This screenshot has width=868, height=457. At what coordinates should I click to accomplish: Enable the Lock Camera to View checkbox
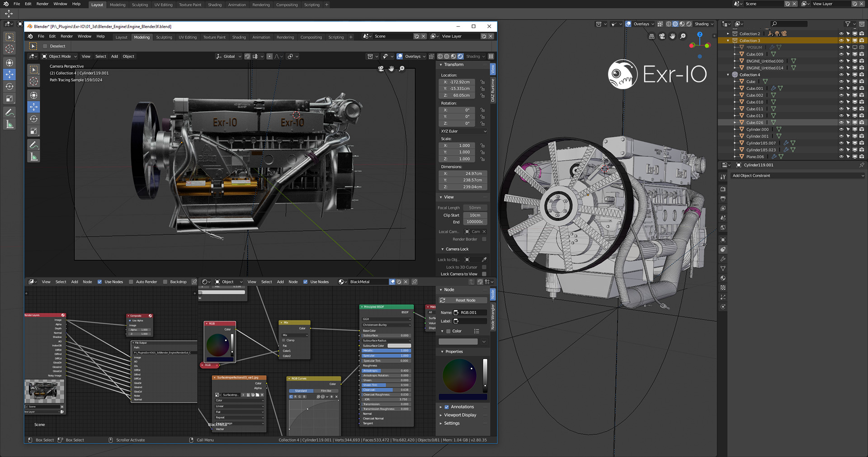coord(484,274)
